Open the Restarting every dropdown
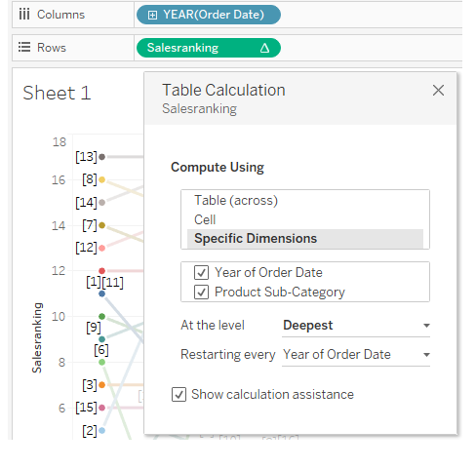This screenshot has width=476, height=469. (x=356, y=355)
